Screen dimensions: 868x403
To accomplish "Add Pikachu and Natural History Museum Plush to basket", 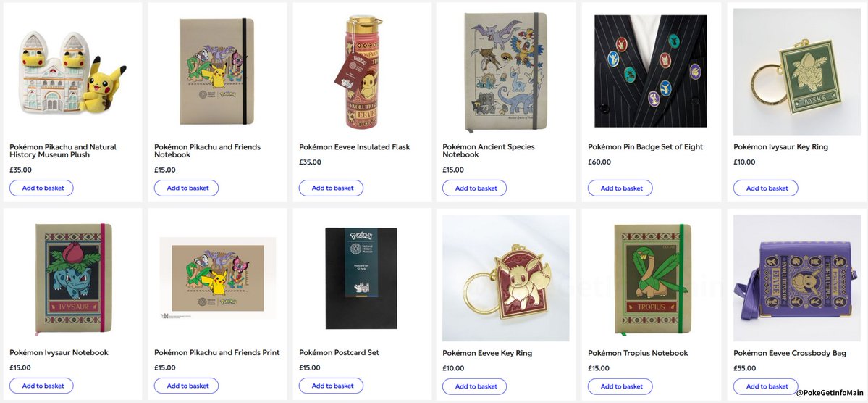I will [42, 188].
